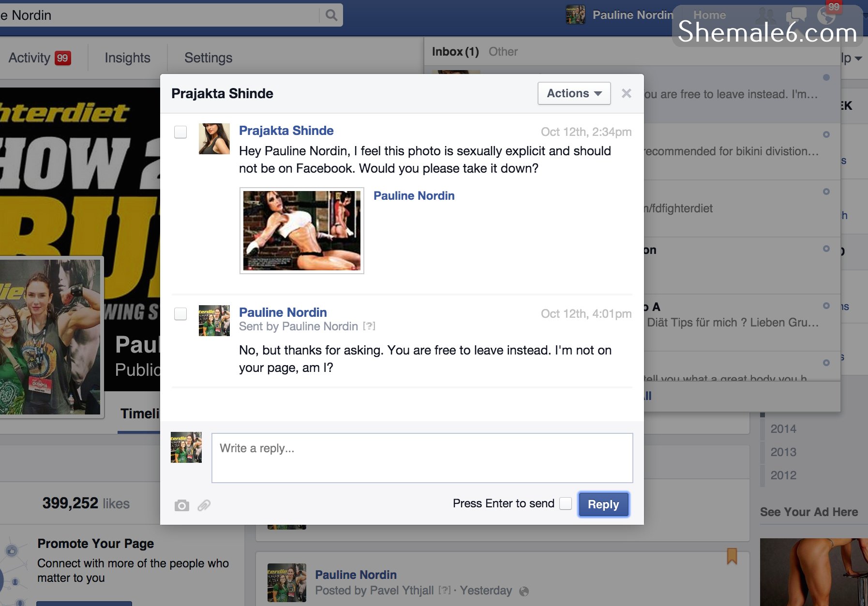Click the public globe icon on post
Image resolution: width=868 pixels, height=606 pixels.
524,591
